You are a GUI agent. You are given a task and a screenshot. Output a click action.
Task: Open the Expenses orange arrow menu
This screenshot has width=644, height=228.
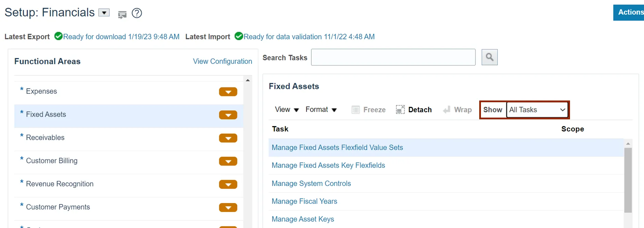[x=228, y=92]
